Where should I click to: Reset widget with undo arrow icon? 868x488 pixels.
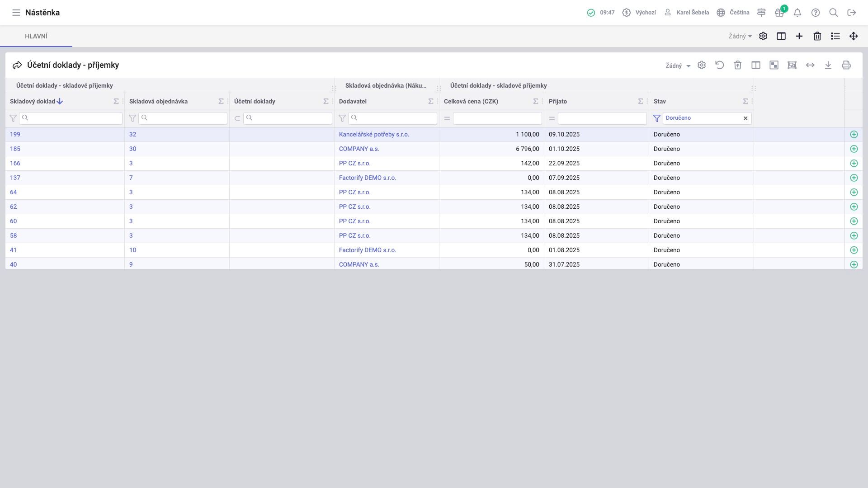(720, 65)
